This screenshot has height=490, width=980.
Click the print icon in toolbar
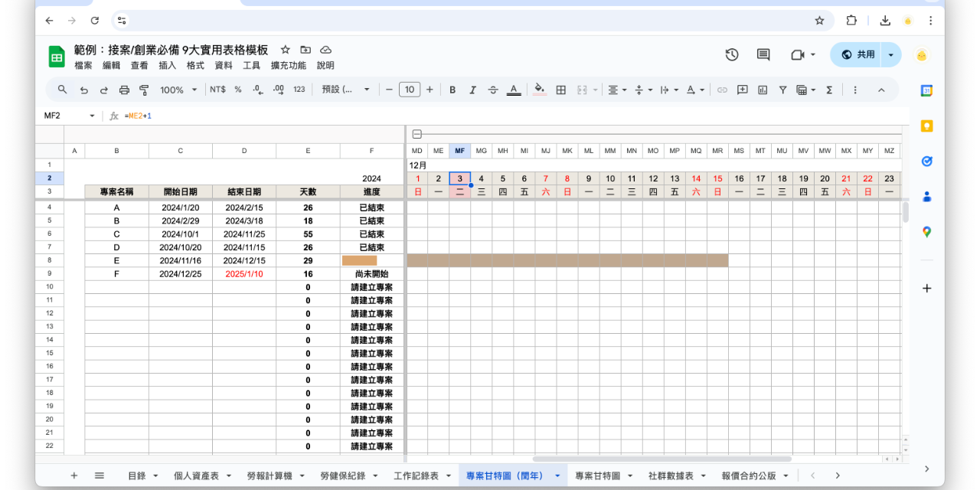[x=124, y=90]
